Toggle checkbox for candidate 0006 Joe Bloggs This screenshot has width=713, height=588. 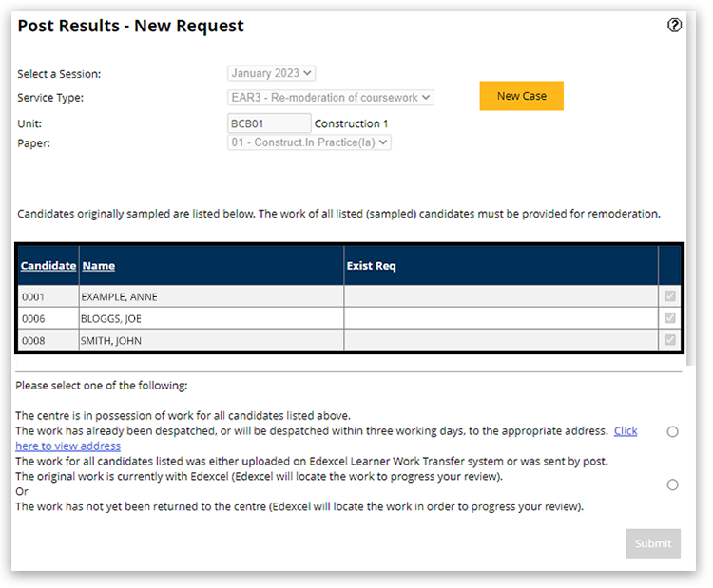click(670, 318)
